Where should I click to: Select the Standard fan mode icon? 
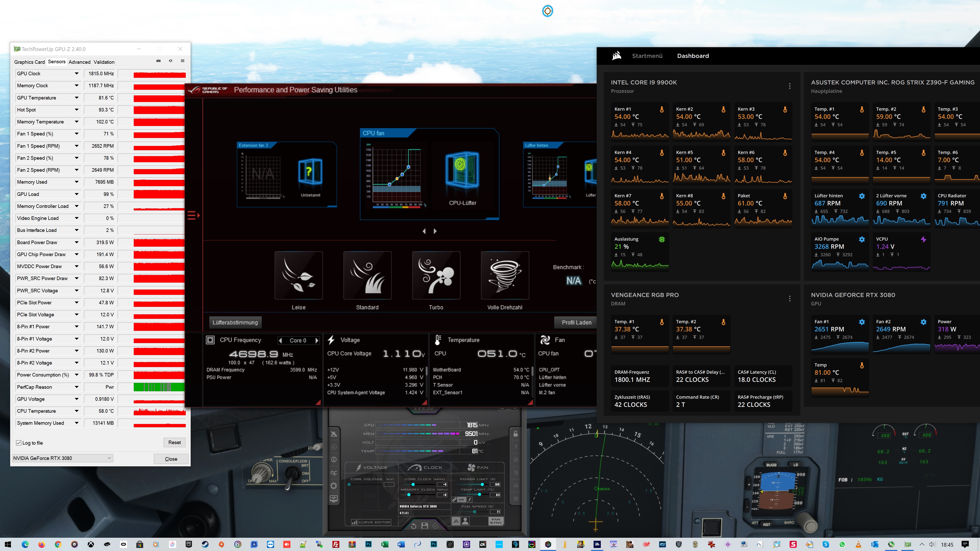click(x=367, y=275)
